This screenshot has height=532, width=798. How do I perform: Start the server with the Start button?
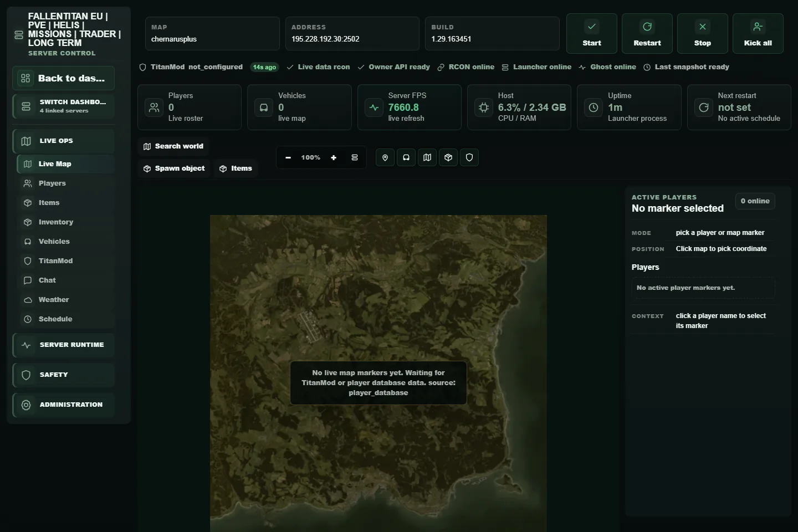[x=591, y=33]
